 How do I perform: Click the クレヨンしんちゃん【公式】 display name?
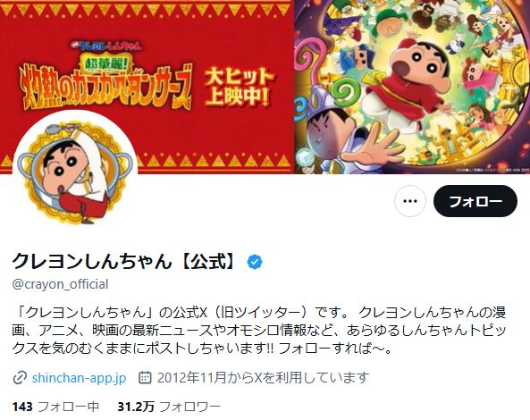tap(123, 262)
